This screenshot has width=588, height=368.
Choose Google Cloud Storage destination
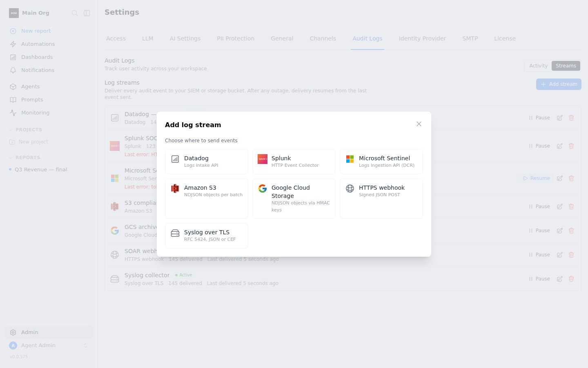294,198
